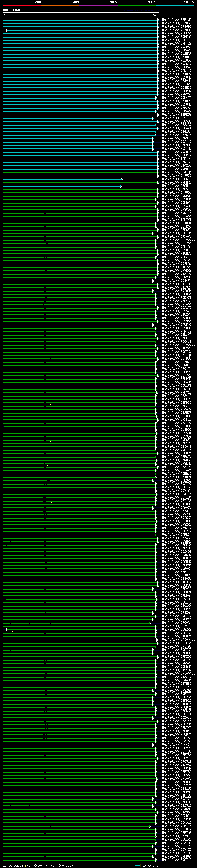Screen dimensions: 197x868
Task: Open hit UniRef100_C5Z8J6
Action: pyautogui.click(x=177, y=717)
